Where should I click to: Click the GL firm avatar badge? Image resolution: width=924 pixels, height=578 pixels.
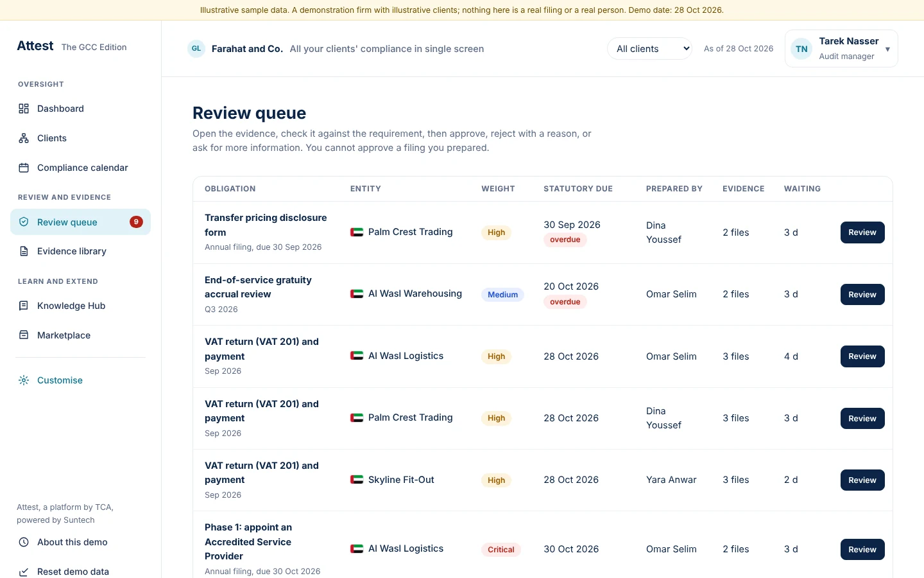click(x=196, y=49)
